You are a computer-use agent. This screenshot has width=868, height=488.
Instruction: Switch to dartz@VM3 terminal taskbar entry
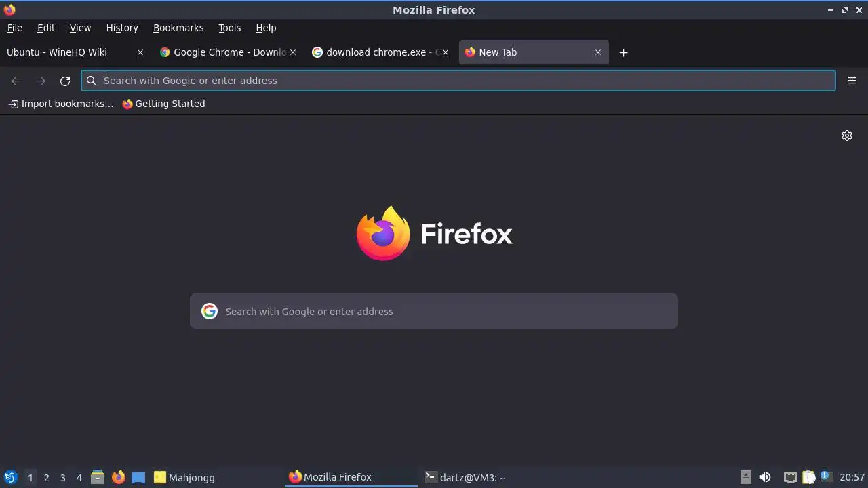pyautogui.click(x=486, y=477)
